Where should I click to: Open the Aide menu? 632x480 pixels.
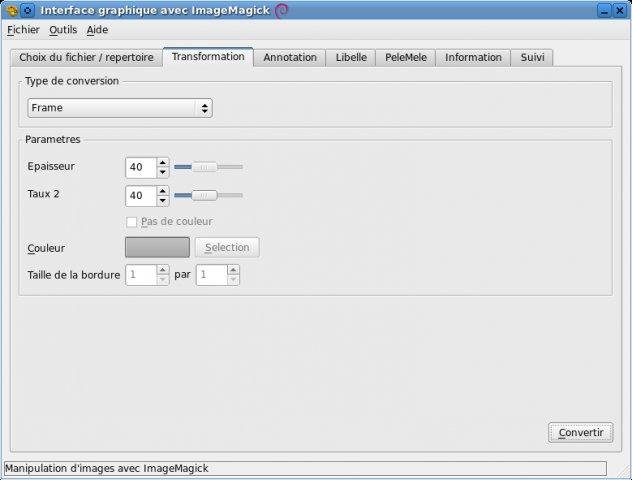point(97,30)
